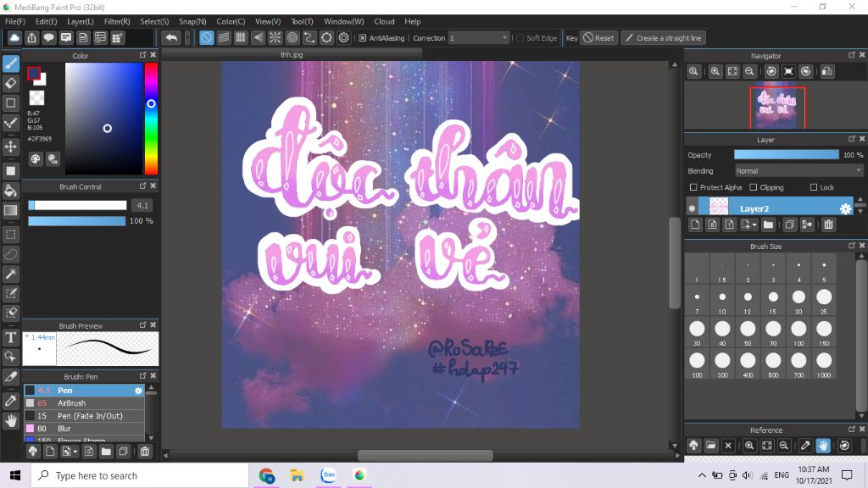The image size is (868, 488).
Task: Click Create a straight line button
Action: (663, 38)
